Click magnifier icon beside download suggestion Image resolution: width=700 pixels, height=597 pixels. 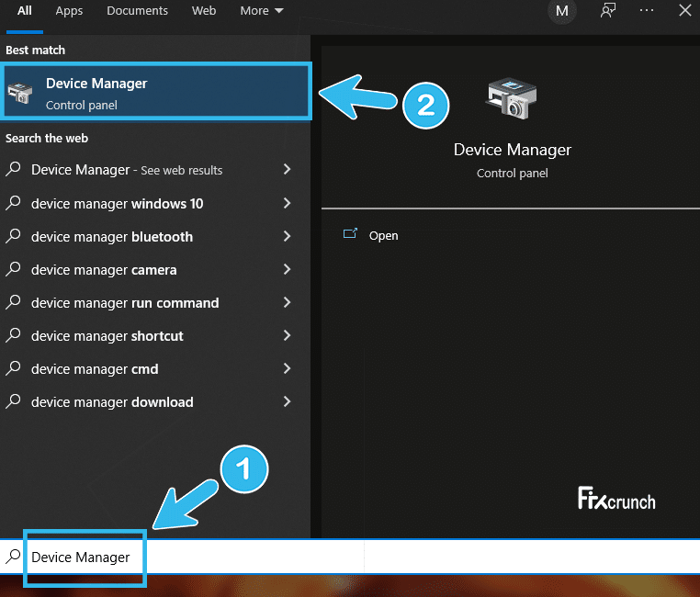pos(13,401)
